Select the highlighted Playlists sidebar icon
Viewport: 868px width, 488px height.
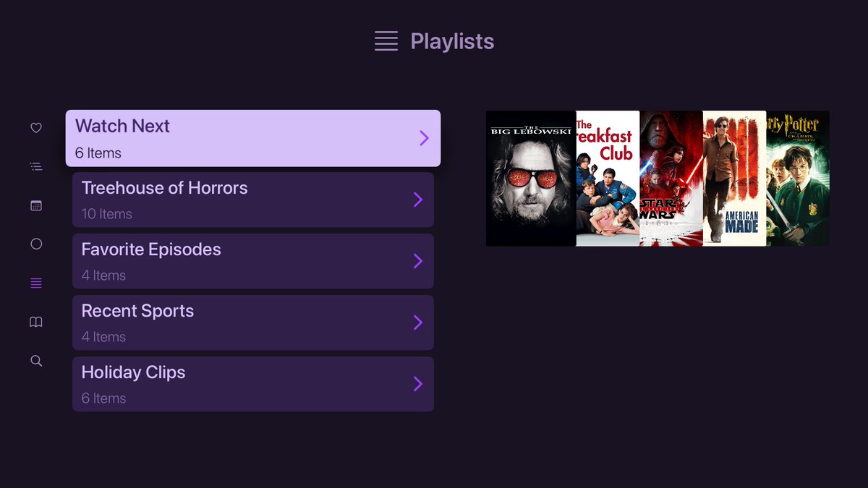pos(36,283)
